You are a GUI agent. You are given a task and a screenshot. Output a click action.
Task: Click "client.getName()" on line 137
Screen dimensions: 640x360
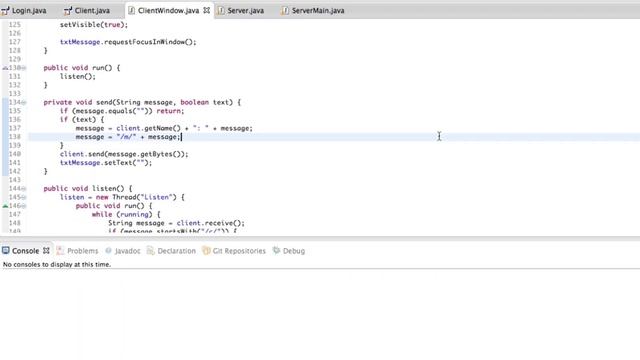tap(148, 128)
